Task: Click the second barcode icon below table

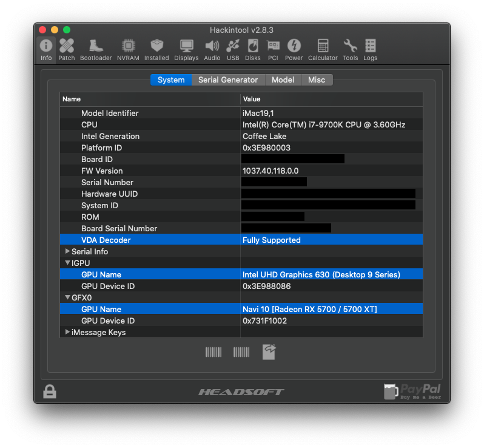Action: coord(241,352)
